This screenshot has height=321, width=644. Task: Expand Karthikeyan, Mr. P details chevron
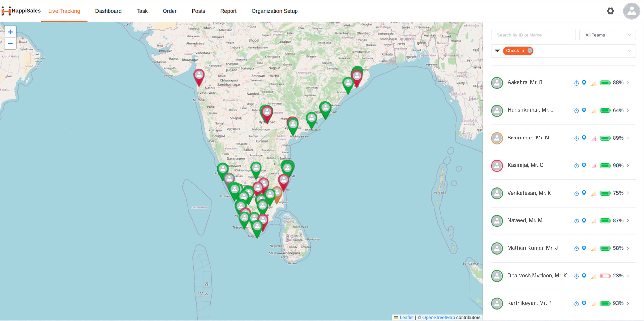[628, 304]
